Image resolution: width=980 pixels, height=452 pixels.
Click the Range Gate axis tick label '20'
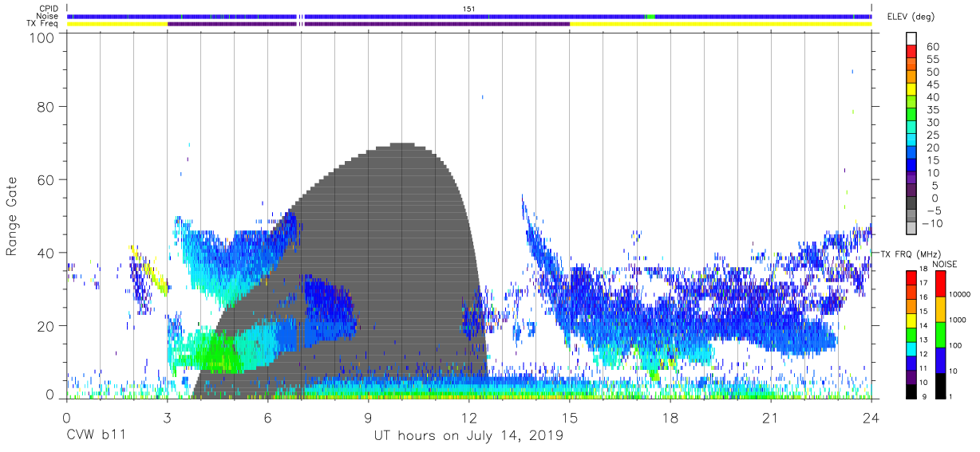[x=46, y=326]
